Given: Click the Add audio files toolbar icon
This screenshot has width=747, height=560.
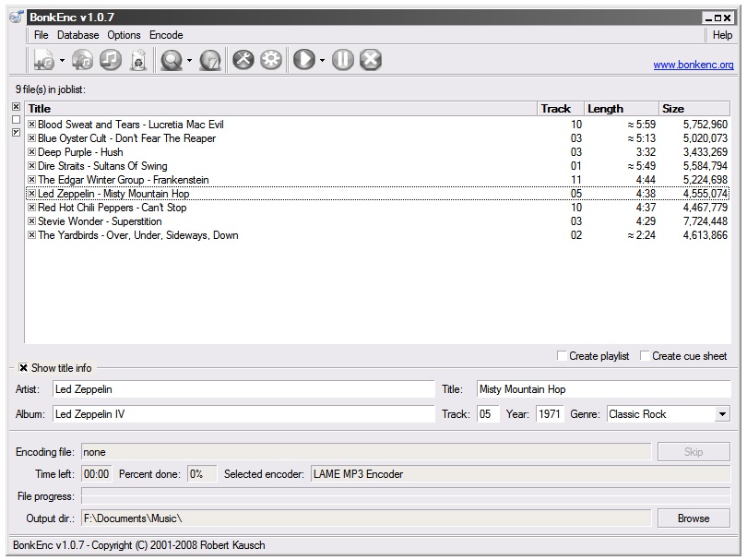Looking at the screenshot, I should tap(44, 60).
